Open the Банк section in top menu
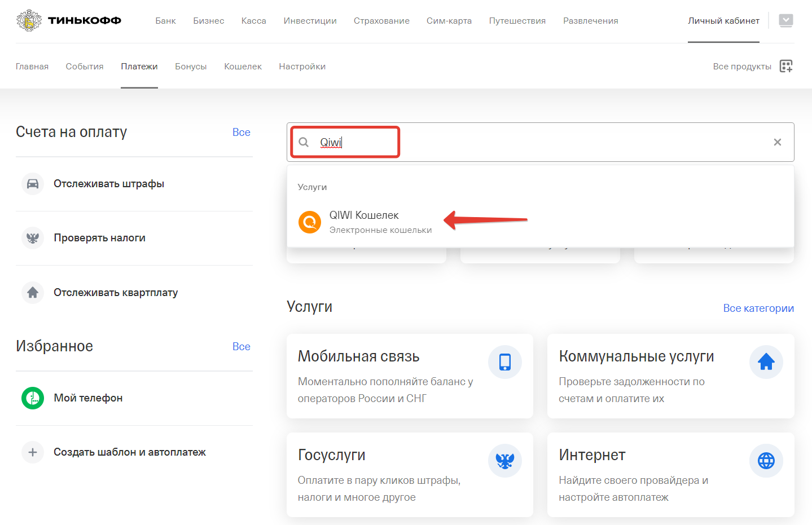Viewport: 812px width, 525px height. click(166, 21)
